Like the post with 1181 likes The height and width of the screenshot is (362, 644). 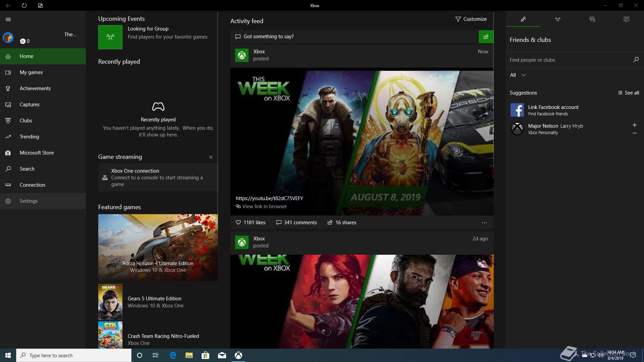(250, 223)
